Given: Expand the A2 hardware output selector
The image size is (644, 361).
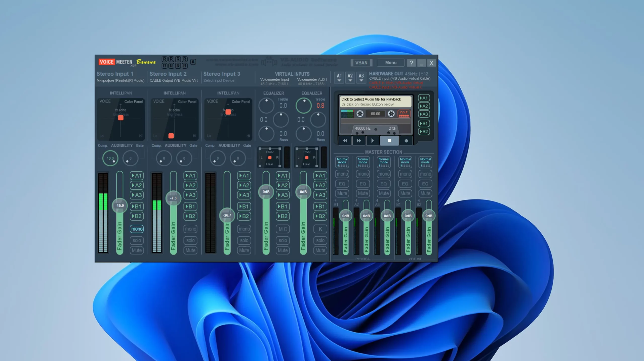Looking at the screenshot, I should coord(350,77).
